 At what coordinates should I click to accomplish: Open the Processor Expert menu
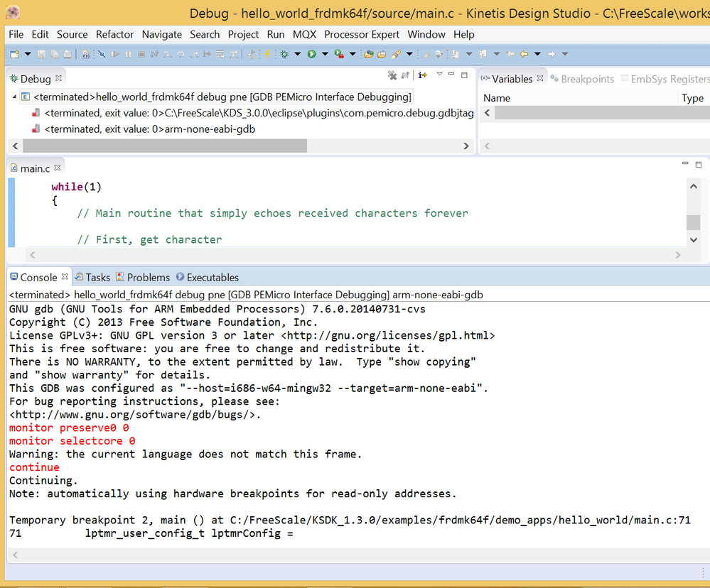pos(362,34)
